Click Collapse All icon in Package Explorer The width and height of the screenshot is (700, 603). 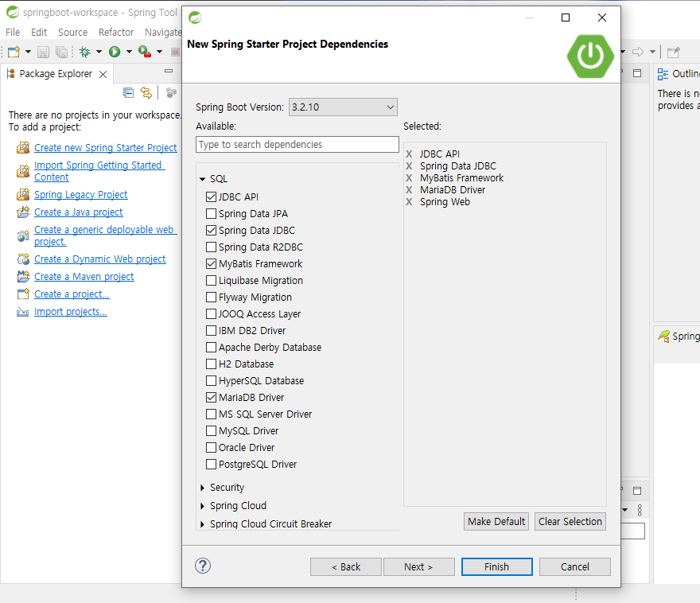tap(129, 93)
